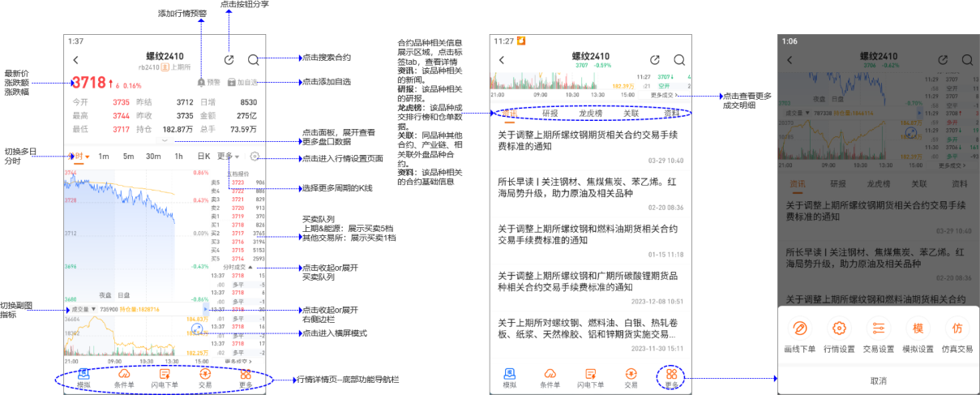Open 条件单 in the left screen's bottom bar
This screenshot has width=980, height=395.
124,378
